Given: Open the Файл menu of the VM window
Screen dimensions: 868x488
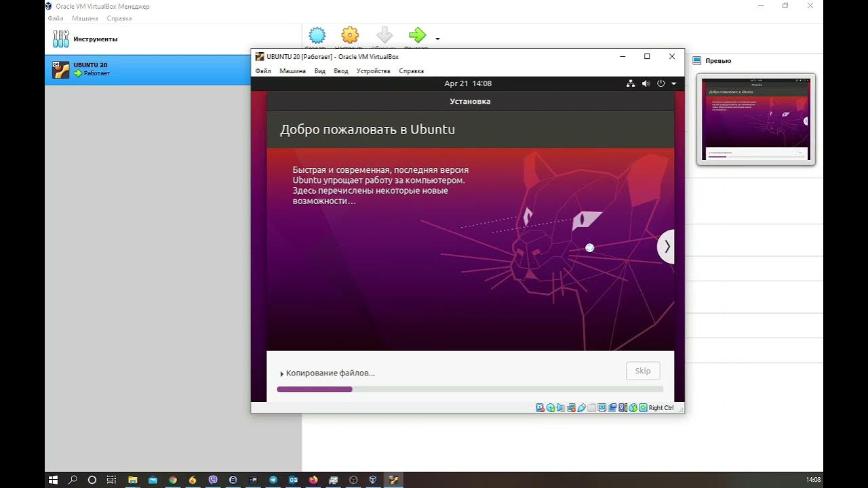Looking at the screenshot, I should click(x=263, y=70).
